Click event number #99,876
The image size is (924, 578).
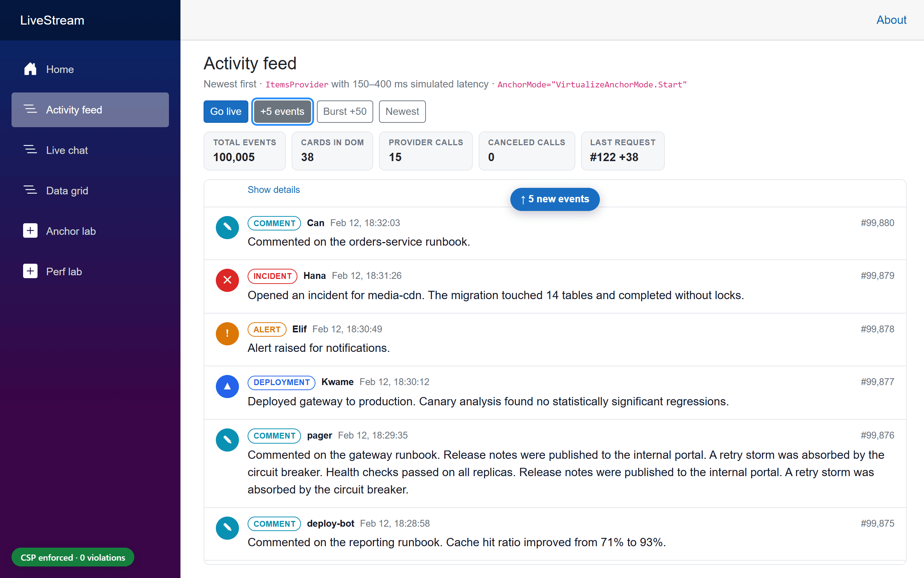click(877, 435)
